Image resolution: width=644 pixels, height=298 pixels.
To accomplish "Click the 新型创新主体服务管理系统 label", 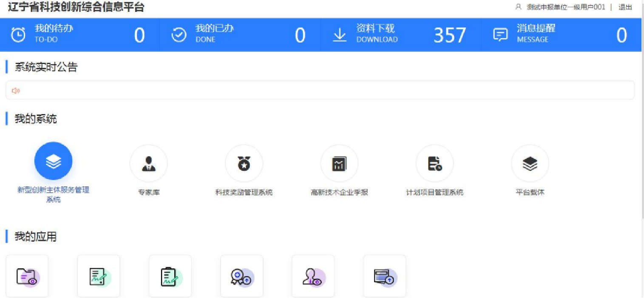I will coord(53,194).
